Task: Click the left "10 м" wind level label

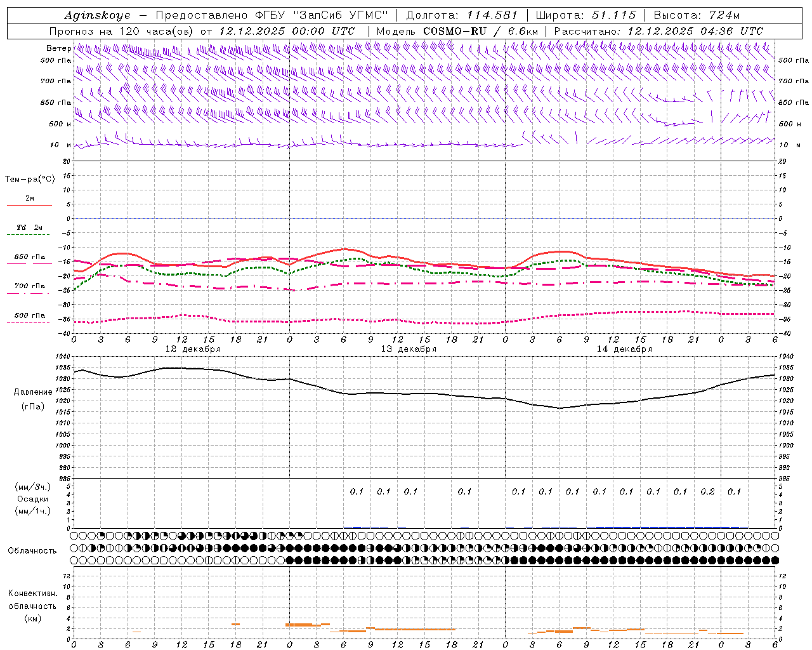Action: coord(61,145)
